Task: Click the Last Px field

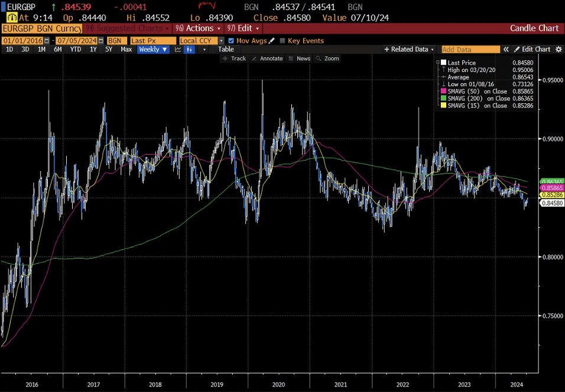Action: tap(153, 41)
